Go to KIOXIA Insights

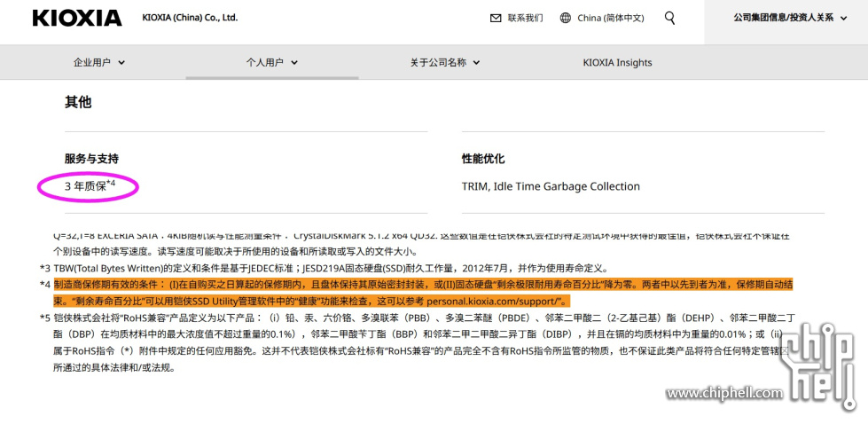coord(617,63)
